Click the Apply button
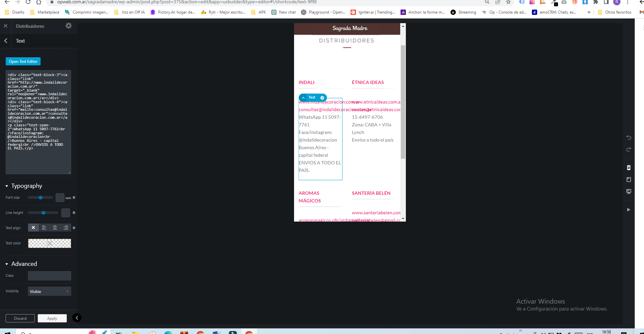The height and width of the screenshot is (334, 644). click(52, 318)
